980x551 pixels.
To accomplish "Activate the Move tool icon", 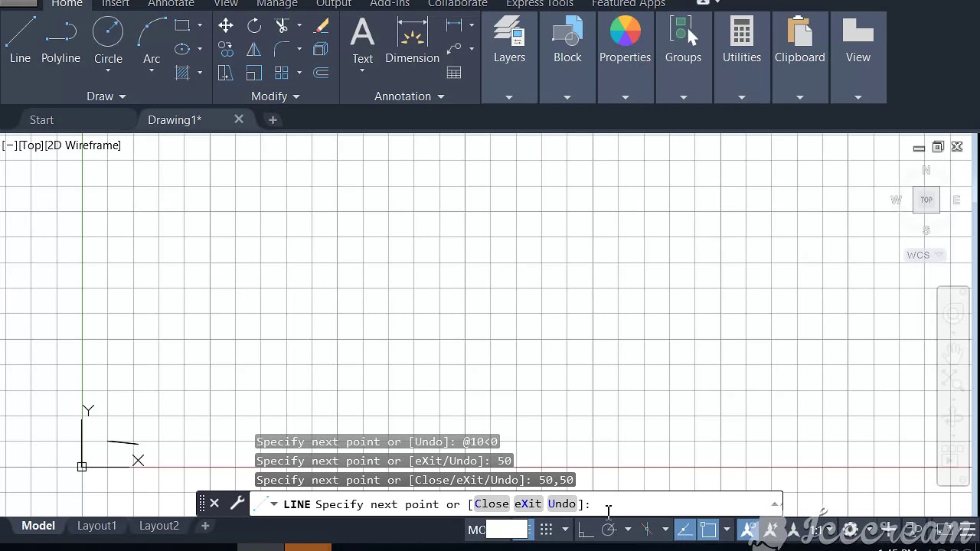I will point(225,26).
